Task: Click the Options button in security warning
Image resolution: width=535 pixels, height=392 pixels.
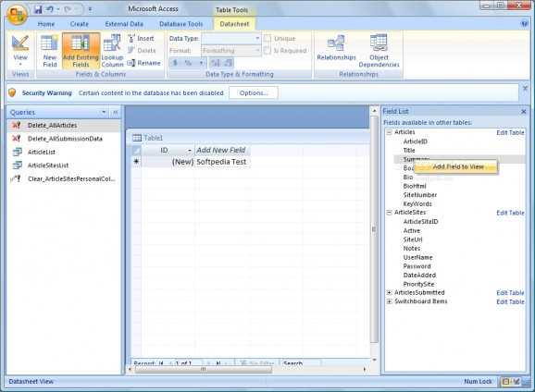Action: pyautogui.click(x=254, y=93)
